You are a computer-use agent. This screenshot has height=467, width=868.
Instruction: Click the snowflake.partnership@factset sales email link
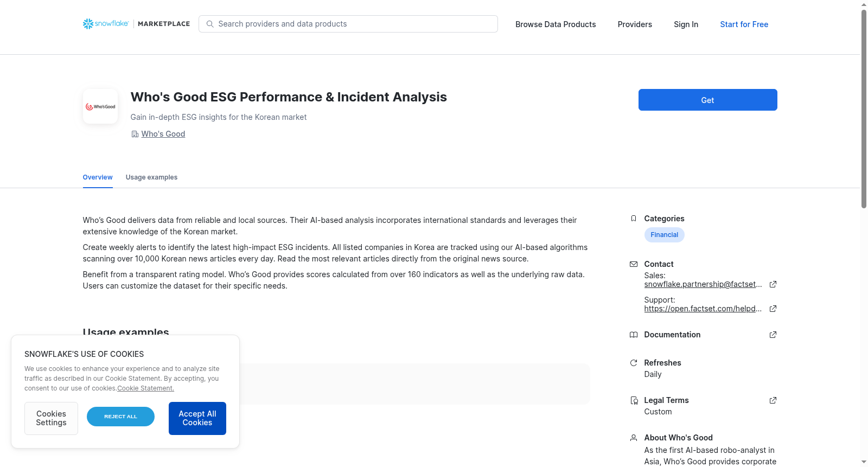pyautogui.click(x=703, y=284)
